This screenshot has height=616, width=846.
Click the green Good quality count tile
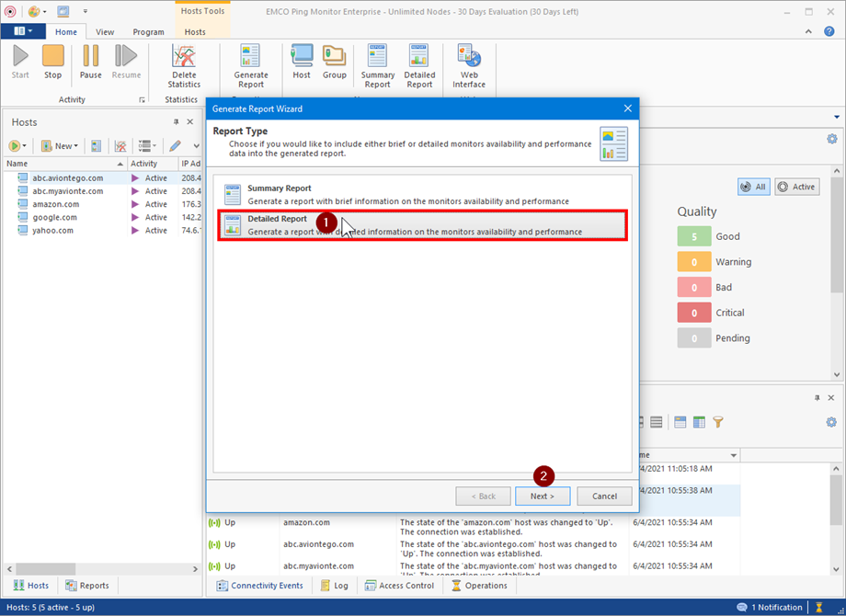694,236
